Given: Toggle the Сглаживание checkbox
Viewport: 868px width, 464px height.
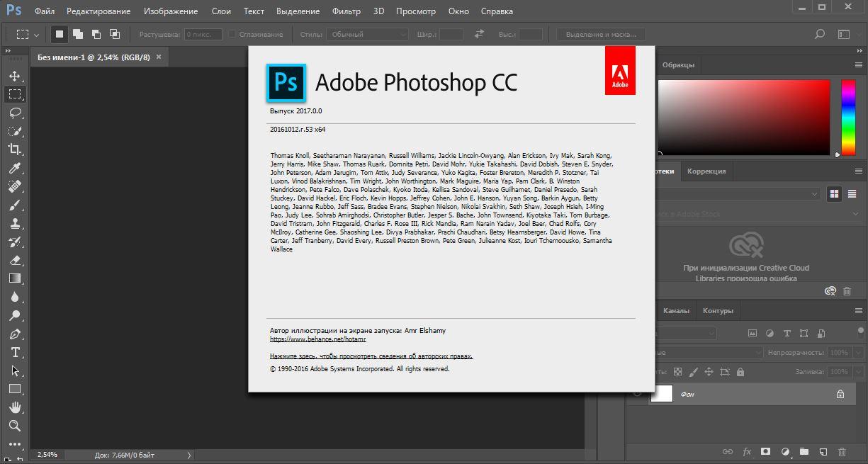Looking at the screenshot, I should 232,34.
